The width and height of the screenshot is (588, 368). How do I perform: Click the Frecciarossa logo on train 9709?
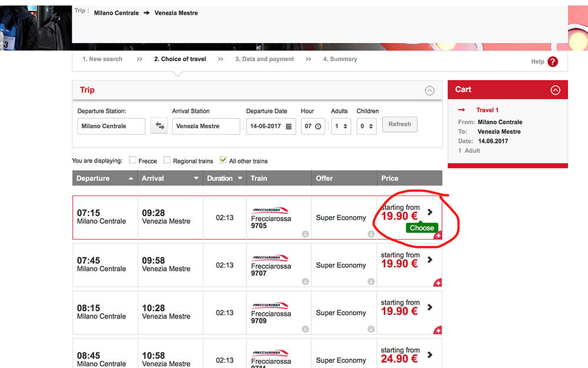[x=270, y=305]
